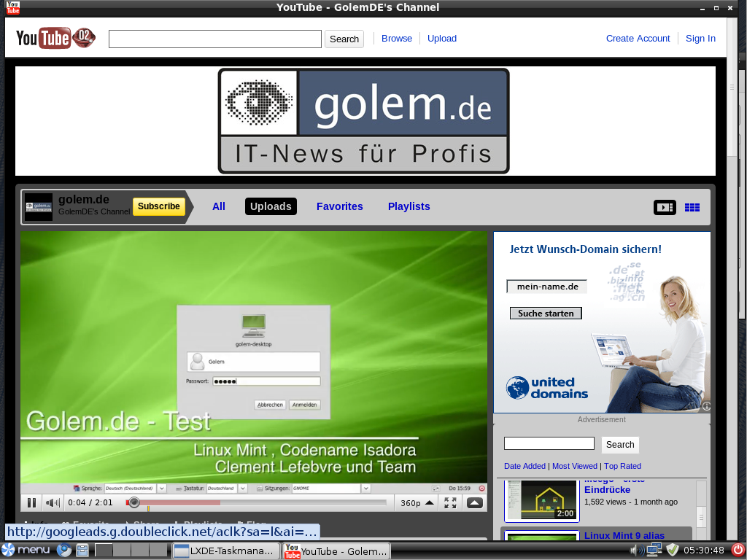Click the pop-out player arrow icon
This screenshot has height=560, width=747.
click(x=475, y=502)
